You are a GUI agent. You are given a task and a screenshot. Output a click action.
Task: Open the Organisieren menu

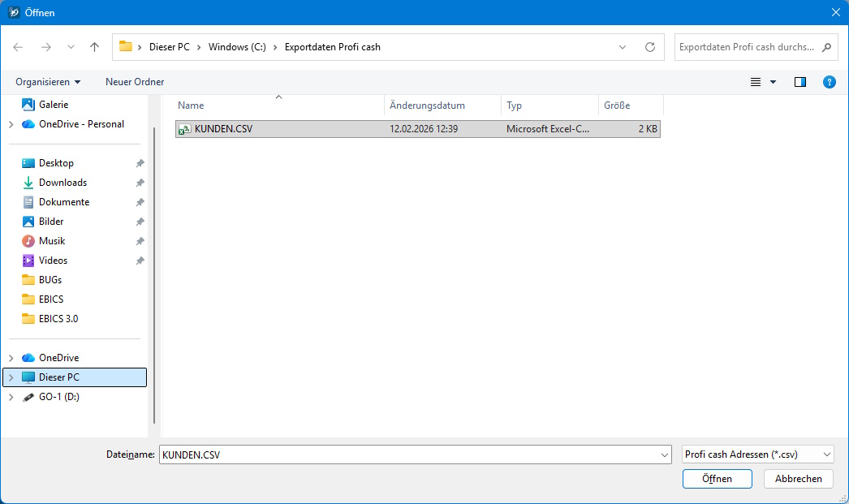pos(46,82)
